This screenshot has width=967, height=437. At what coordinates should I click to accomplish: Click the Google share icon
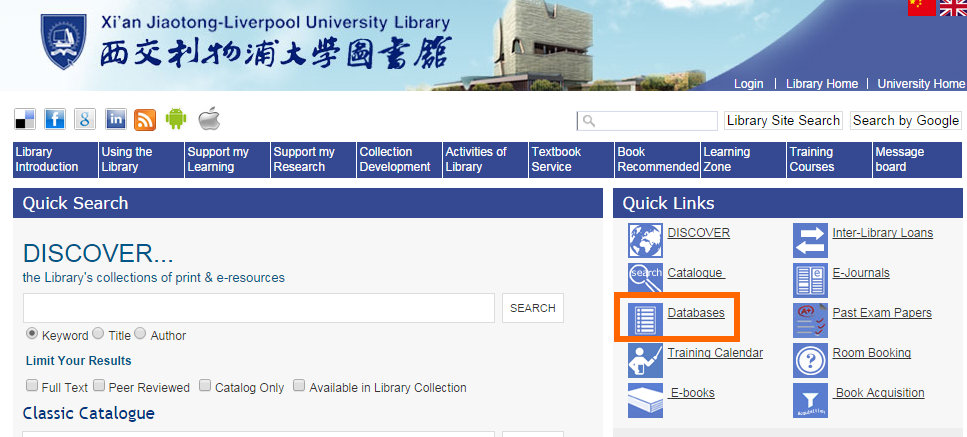coord(85,119)
